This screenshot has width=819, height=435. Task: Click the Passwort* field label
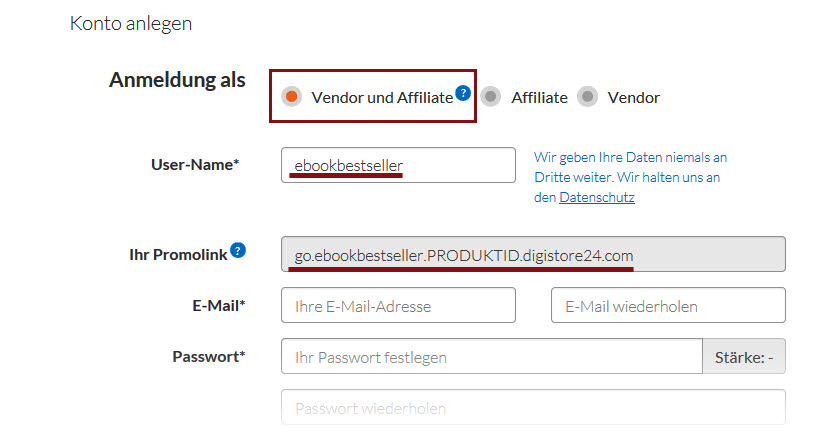pyautogui.click(x=208, y=356)
